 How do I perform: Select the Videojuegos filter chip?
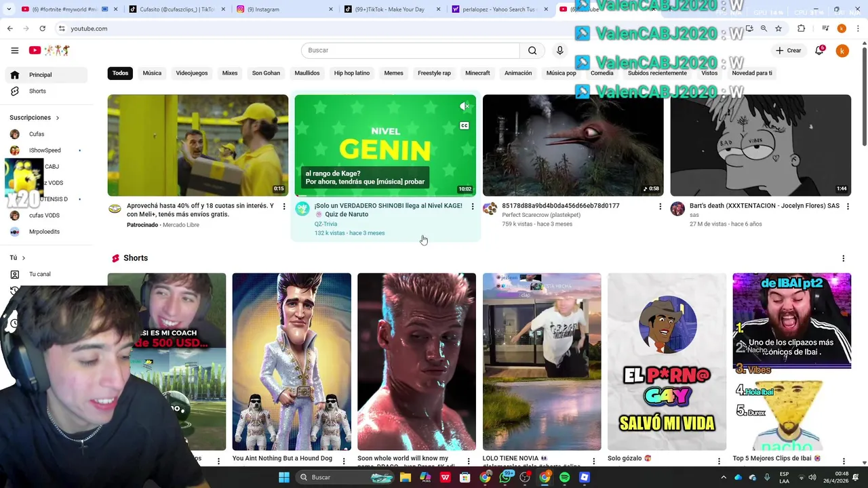click(x=192, y=73)
